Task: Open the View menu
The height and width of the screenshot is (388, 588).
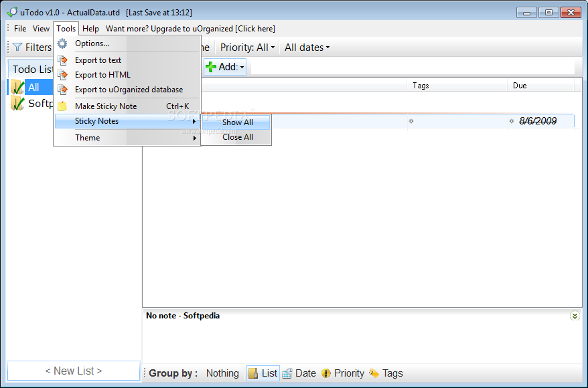Action: pyautogui.click(x=41, y=29)
